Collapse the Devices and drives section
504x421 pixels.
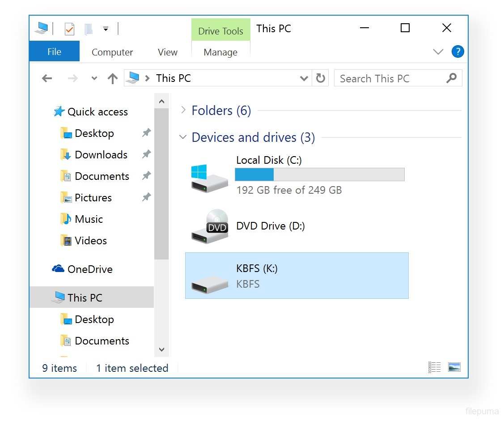[x=183, y=137]
